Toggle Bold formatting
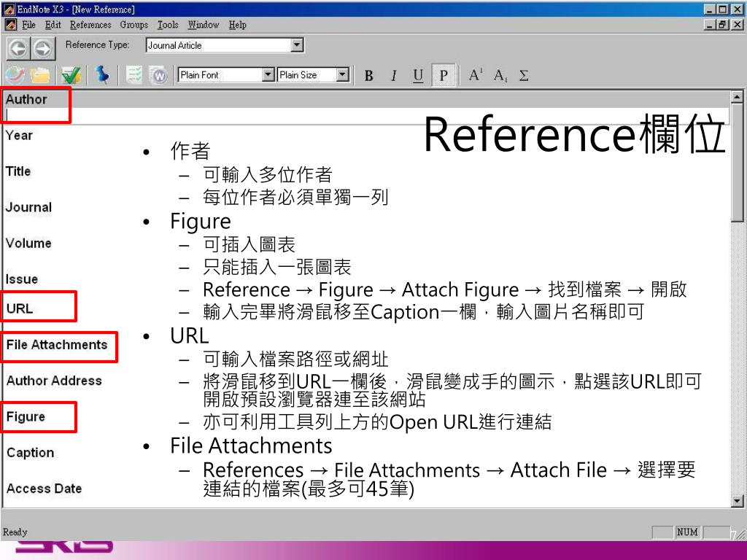747x560 pixels. (x=368, y=75)
